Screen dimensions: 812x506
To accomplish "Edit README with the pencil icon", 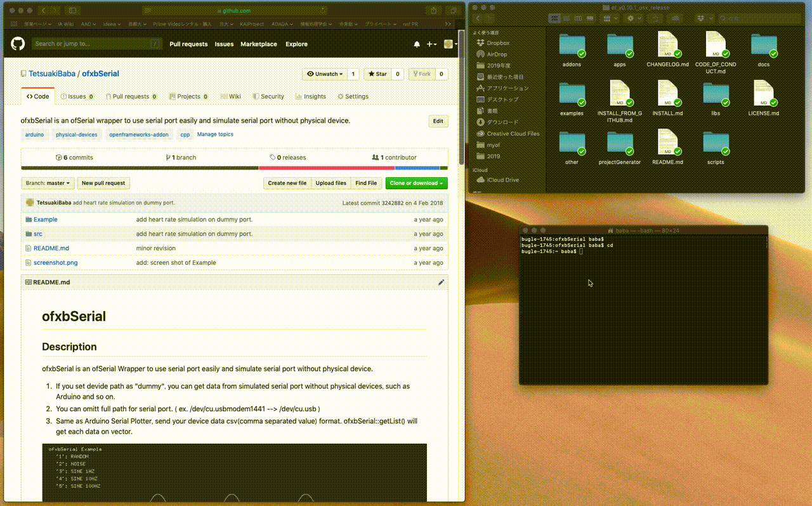I will coord(441,282).
